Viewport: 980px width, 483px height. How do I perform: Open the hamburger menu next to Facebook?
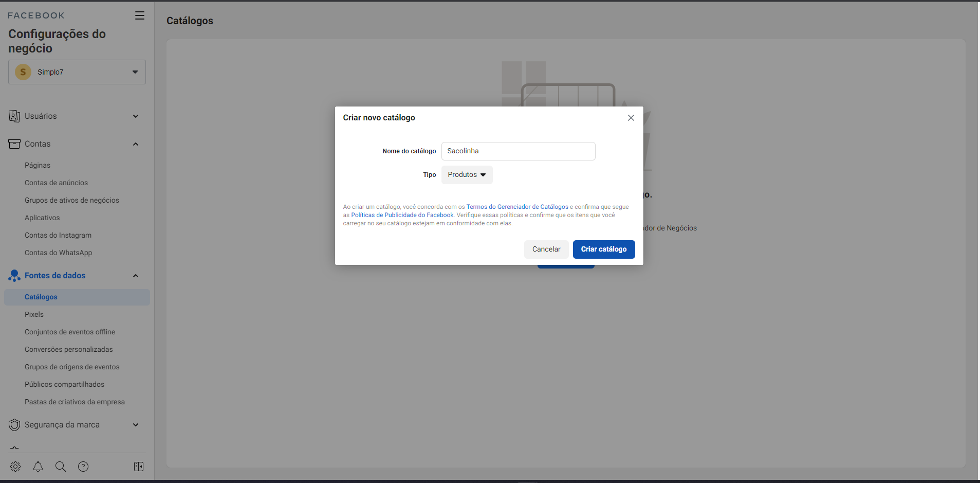click(139, 15)
